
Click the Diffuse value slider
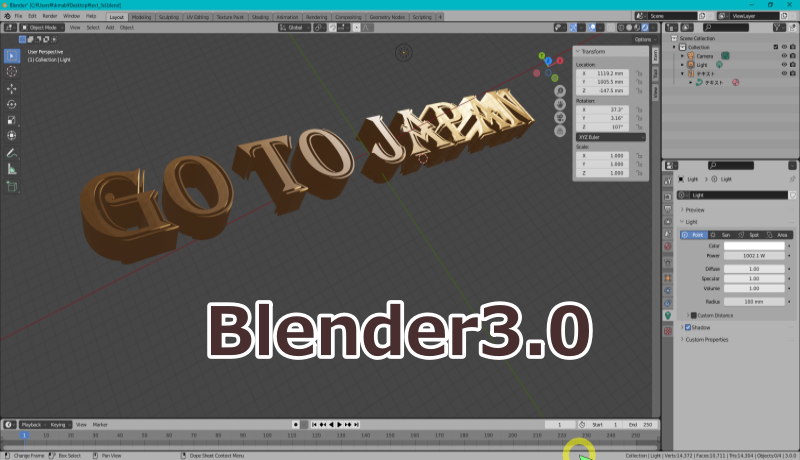coord(754,269)
